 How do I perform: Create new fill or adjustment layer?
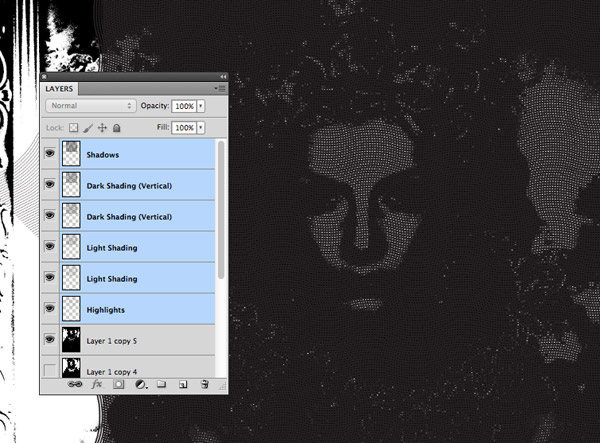point(139,384)
